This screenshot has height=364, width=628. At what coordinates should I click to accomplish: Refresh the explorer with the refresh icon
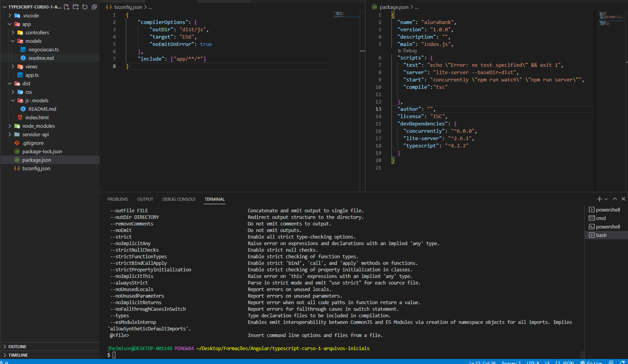tap(85, 7)
